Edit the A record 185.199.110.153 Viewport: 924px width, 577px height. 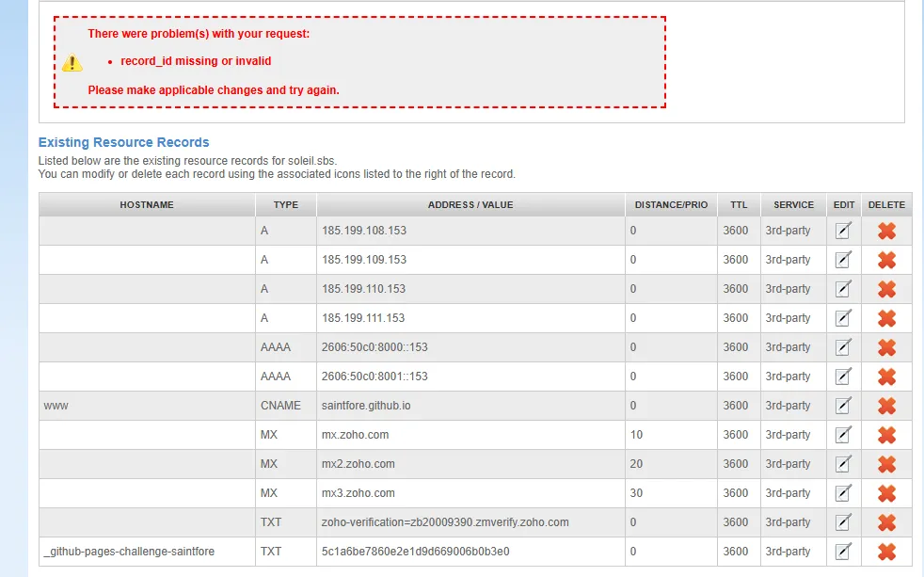pyautogui.click(x=843, y=289)
